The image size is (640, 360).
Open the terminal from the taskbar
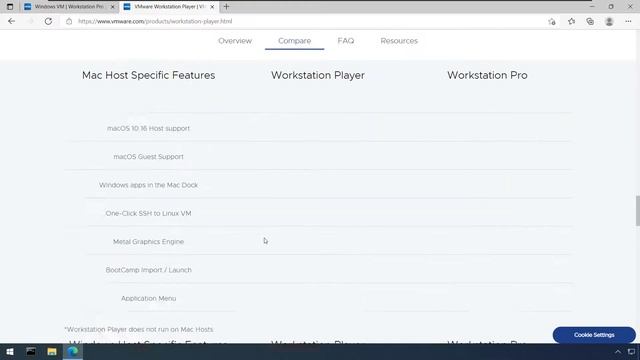(31, 351)
